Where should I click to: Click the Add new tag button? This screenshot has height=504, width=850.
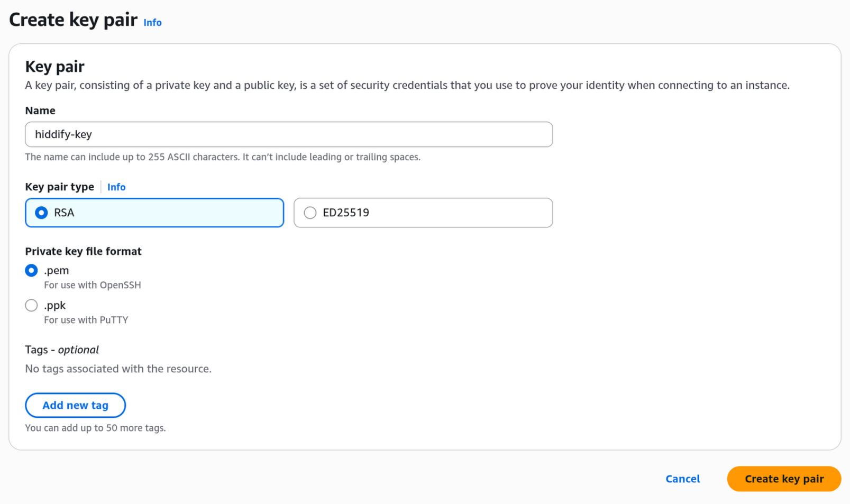pos(75,405)
